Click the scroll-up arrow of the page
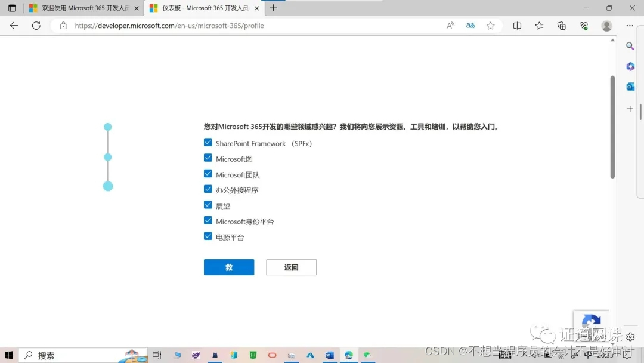Screen dimensions: 644x363 tap(612, 40)
